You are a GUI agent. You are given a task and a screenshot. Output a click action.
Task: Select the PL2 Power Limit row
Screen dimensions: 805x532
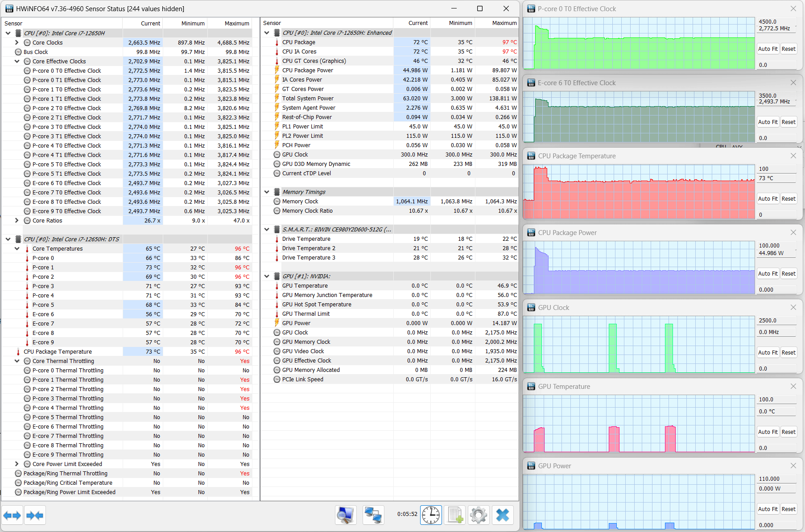pos(390,136)
